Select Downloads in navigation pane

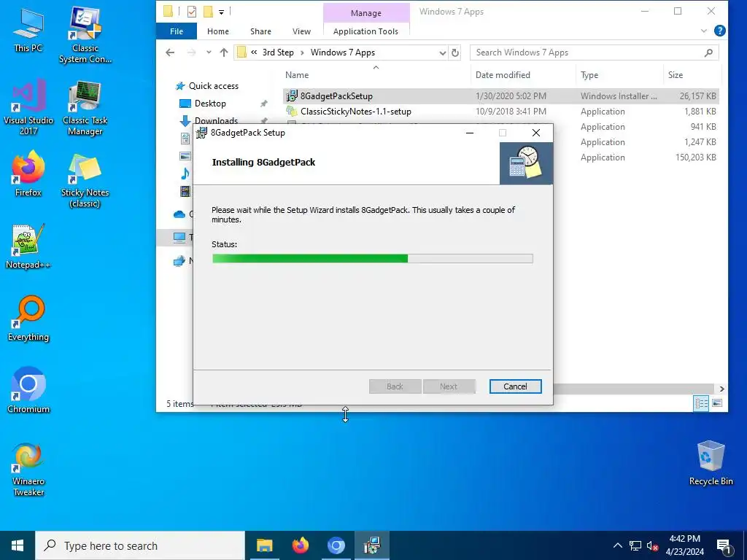click(216, 120)
